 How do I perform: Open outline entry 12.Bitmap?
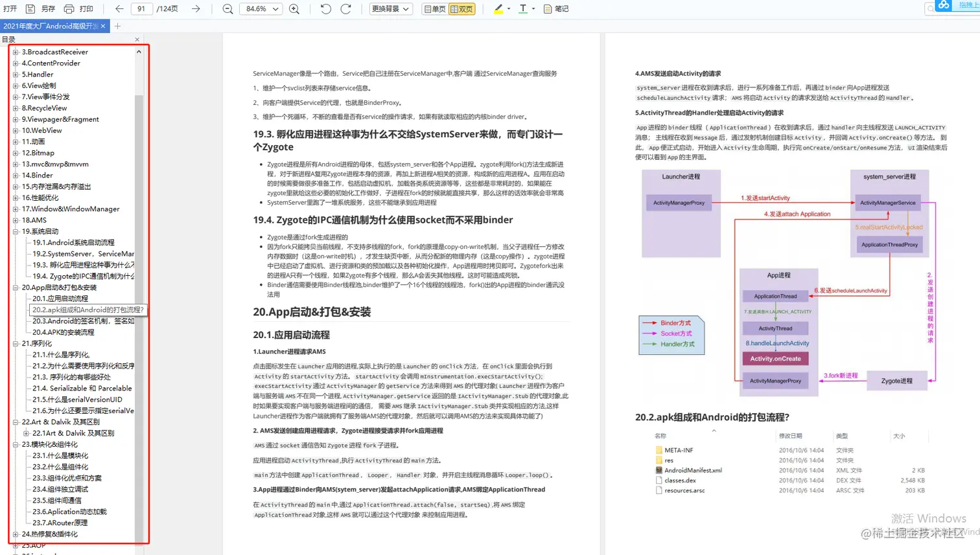click(38, 153)
